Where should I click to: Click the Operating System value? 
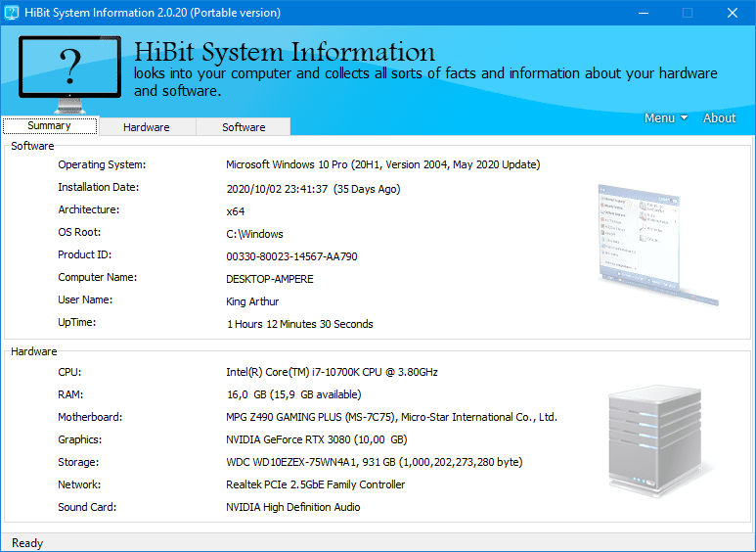coord(382,165)
